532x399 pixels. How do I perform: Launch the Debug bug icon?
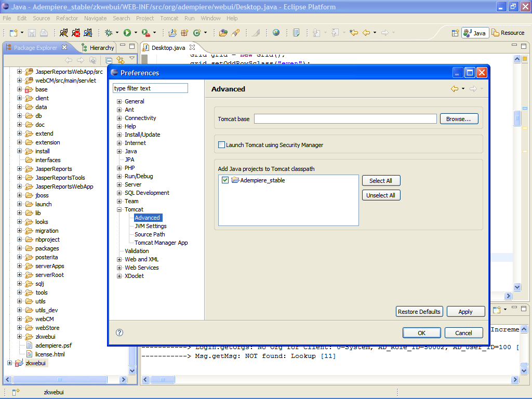click(x=109, y=33)
